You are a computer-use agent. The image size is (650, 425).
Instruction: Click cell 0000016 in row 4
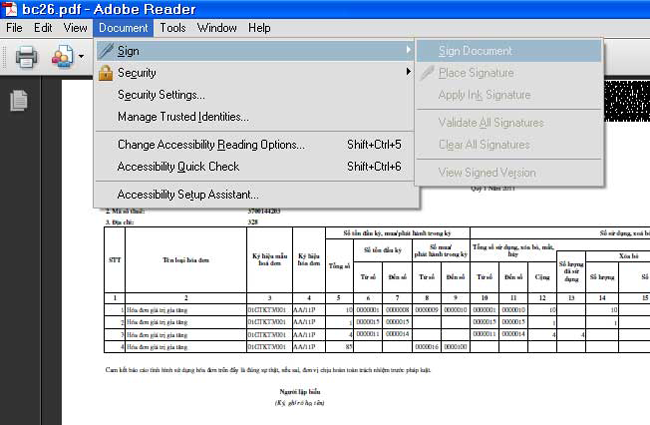click(x=427, y=347)
